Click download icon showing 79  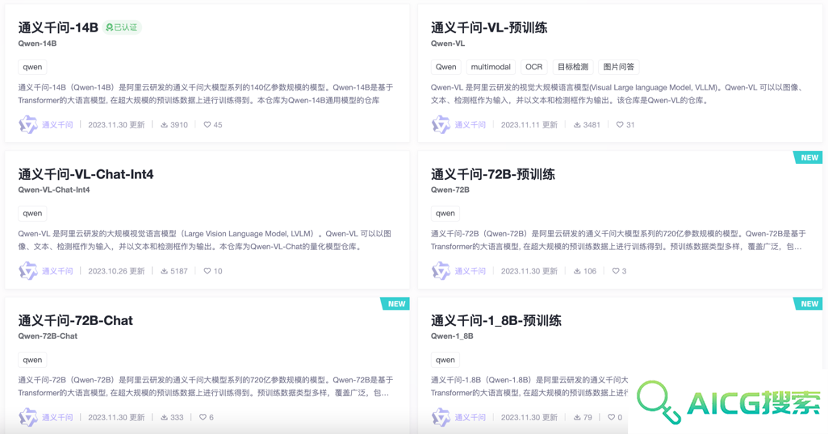pyautogui.click(x=577, y=417)
